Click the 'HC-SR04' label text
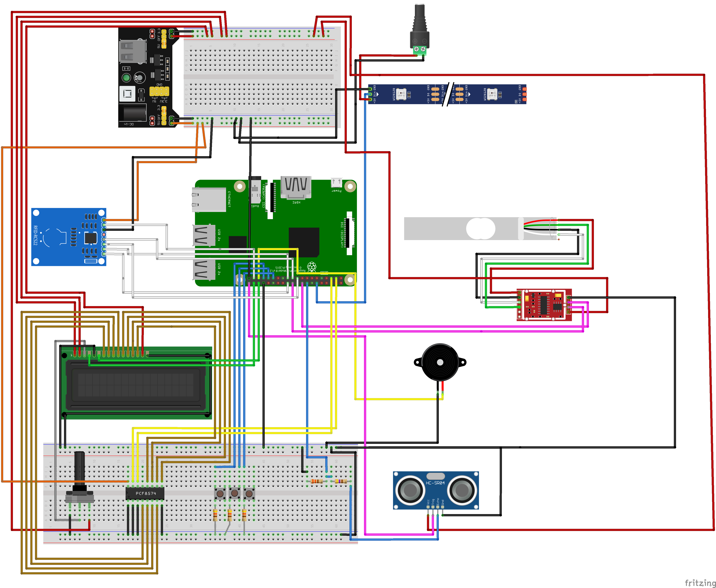 (435, 483)
